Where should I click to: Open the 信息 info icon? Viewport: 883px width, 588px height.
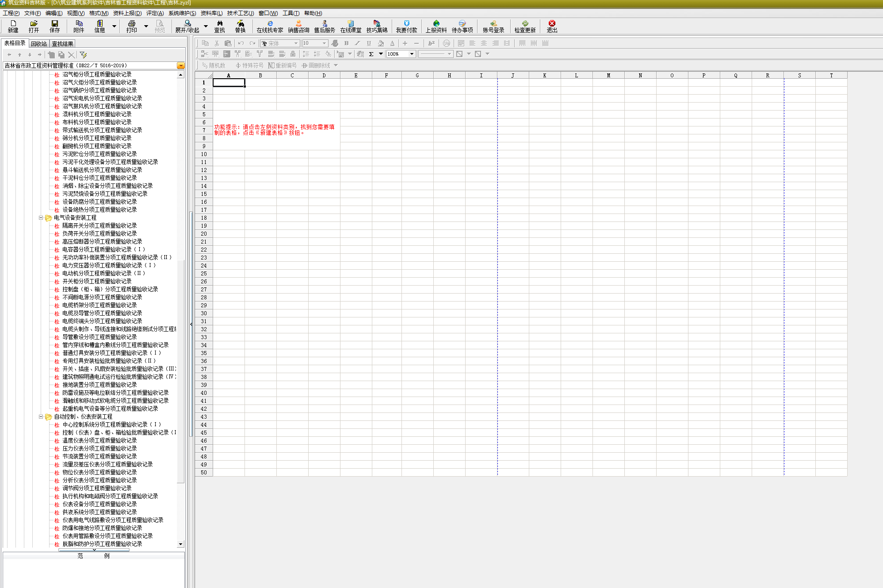(x=99, y=27)
